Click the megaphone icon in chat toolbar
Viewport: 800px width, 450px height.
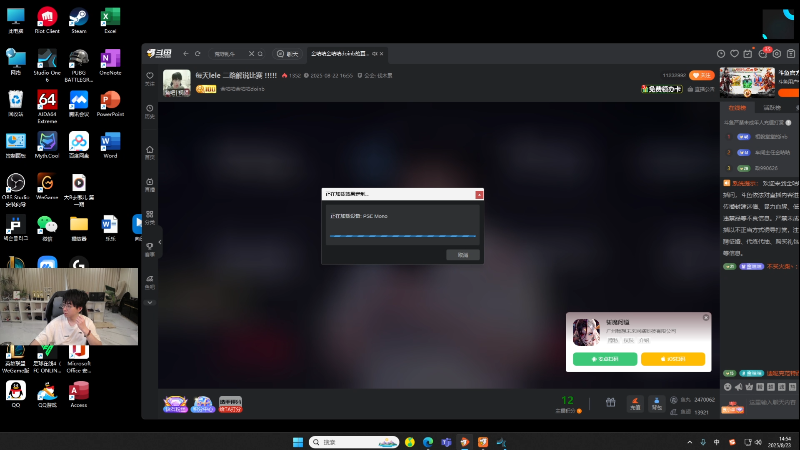coord(738,387)
